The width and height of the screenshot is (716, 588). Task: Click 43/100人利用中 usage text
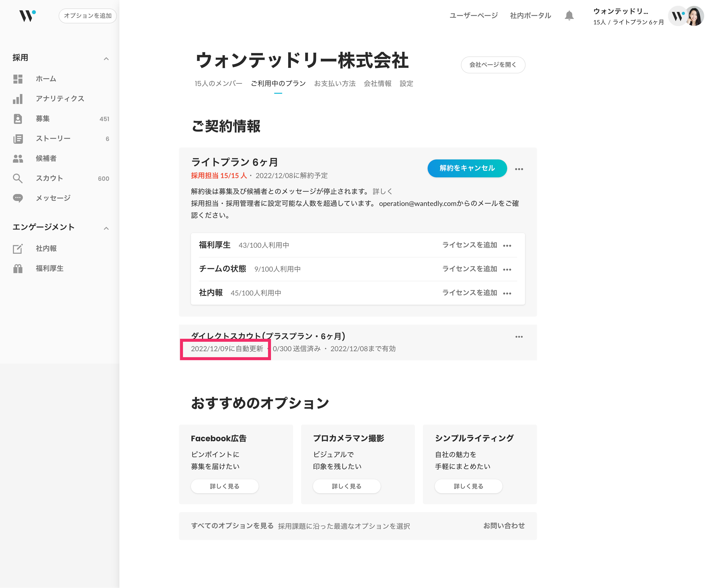[x=263, y=245]
